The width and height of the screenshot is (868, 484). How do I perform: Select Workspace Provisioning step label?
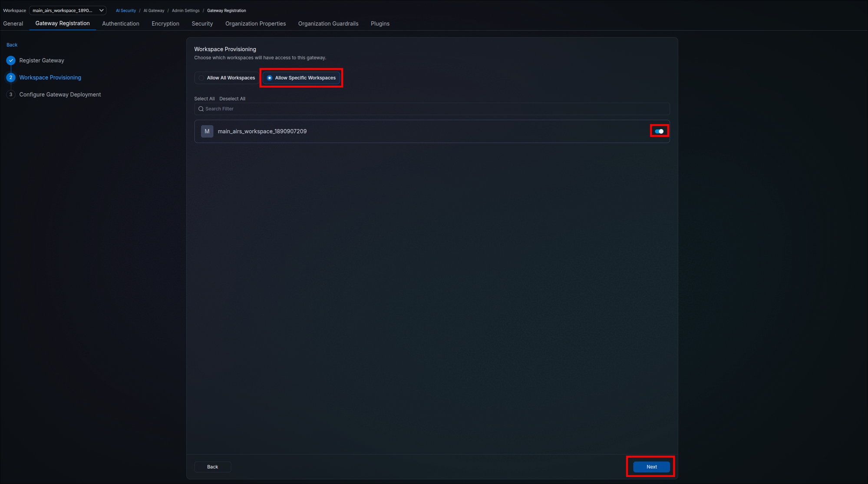pyautogui.click(x=50, y=77)
